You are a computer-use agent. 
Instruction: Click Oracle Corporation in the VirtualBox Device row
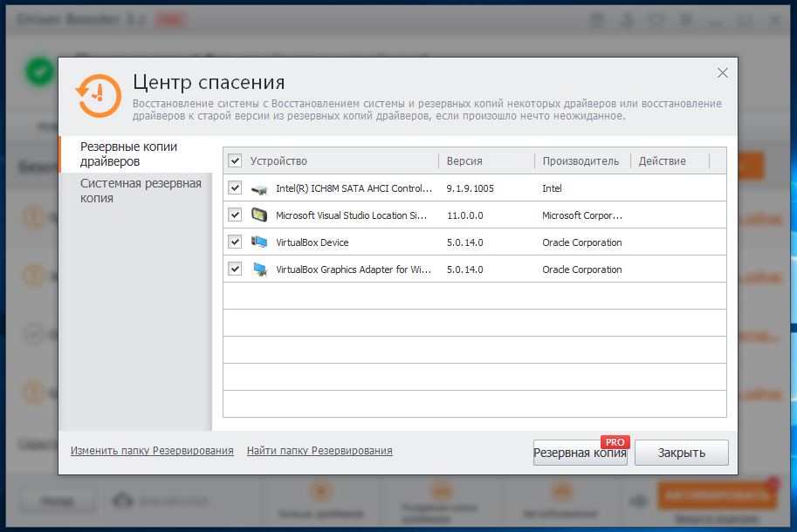tap(582, 242)
